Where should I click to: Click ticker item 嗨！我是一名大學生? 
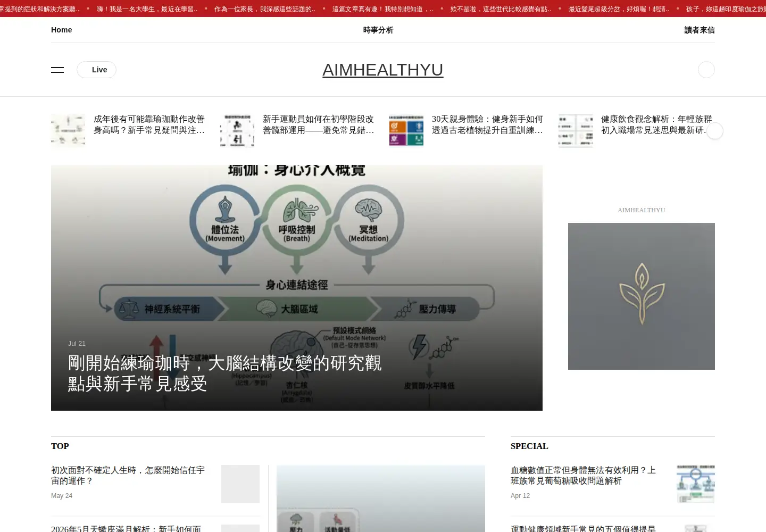(147, 9)
